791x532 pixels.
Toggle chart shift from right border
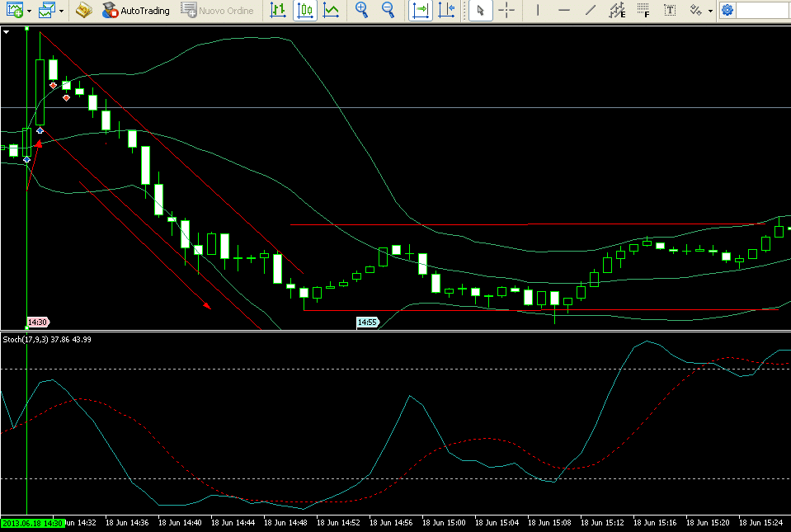click(446, 10)
